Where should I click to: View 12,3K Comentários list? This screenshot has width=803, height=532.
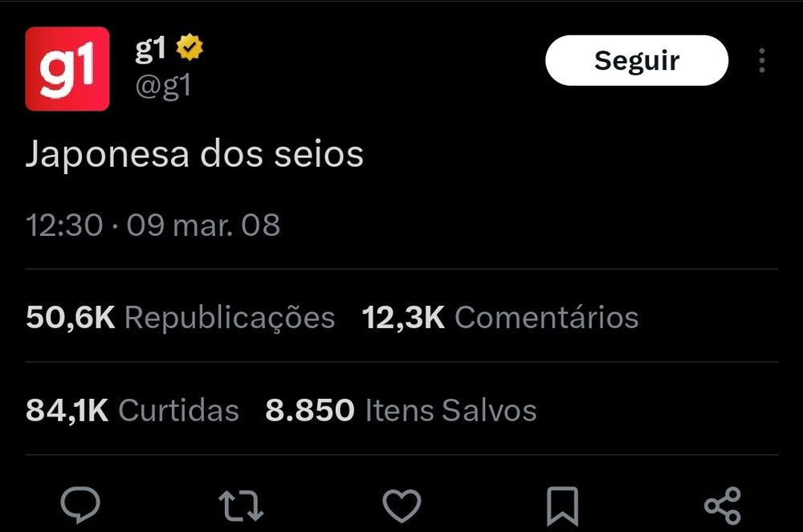click(x=500, y=317)
